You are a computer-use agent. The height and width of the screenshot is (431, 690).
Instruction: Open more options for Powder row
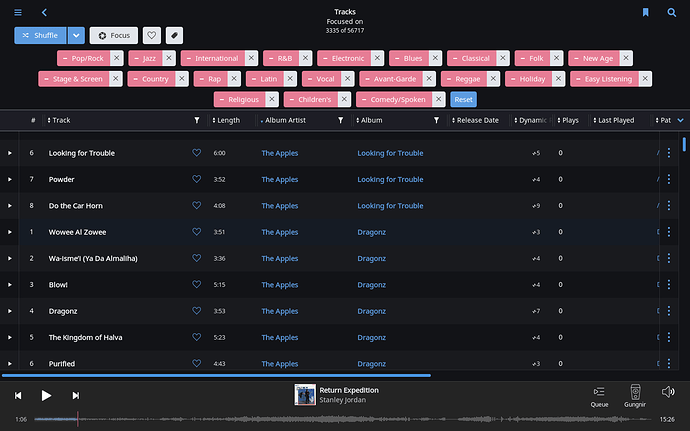point(669,179)
